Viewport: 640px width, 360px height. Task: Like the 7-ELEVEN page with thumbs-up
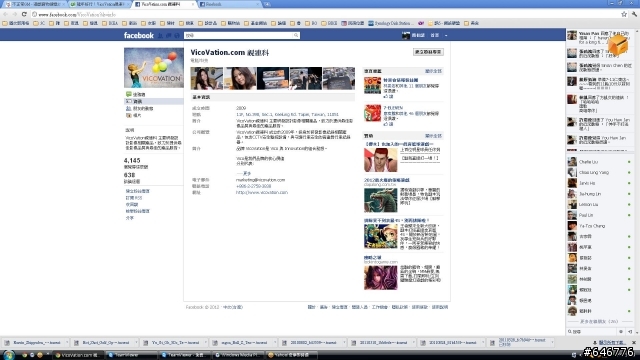pos(388,124)
